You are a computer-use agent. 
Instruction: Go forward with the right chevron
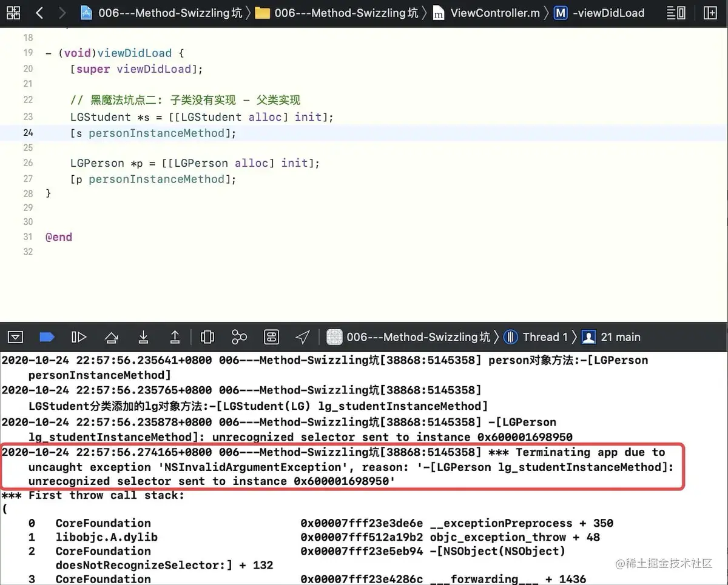pos(62,12)
